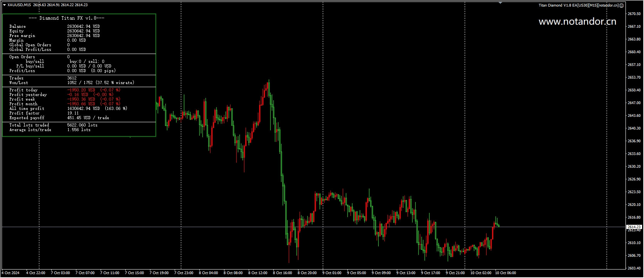
Task: Click the 2640.30 price axis label
Action: tap(634, 128)
